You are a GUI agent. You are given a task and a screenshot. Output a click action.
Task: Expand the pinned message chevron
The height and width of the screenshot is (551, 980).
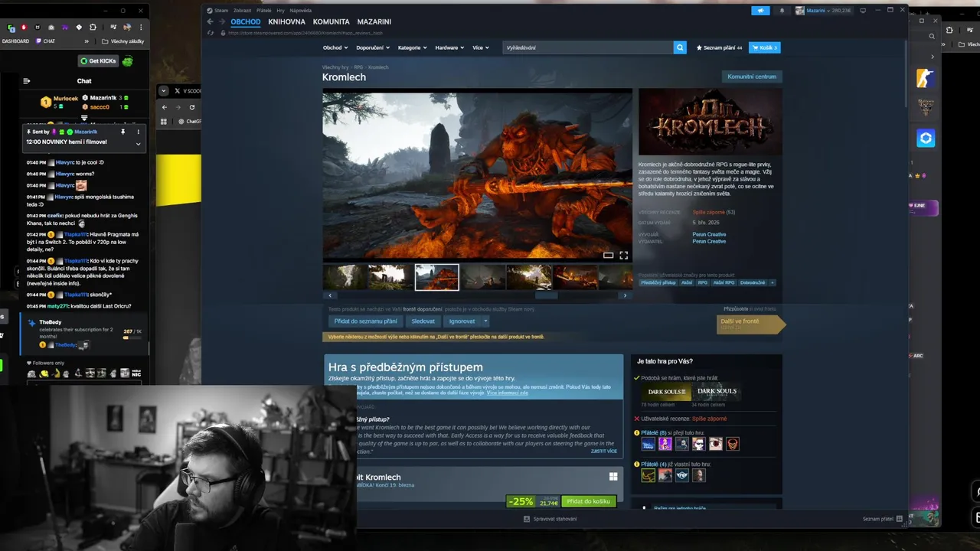click(x=138, y=143)
